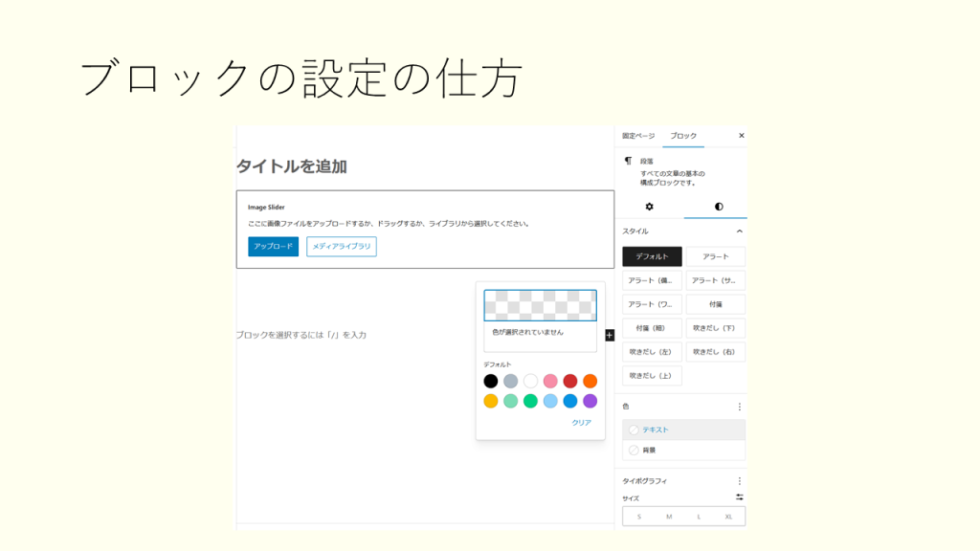The image size is (980, 551).
Task: Open the three-dot options for 色 panel
Action: coord(739,407)
